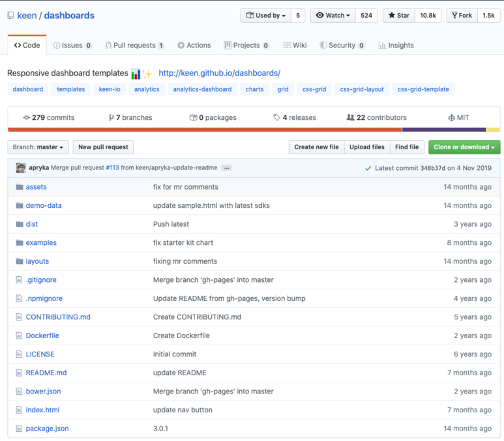The image size is (504, 441).
Task: View 279 commits
Action: click(49, 118)
